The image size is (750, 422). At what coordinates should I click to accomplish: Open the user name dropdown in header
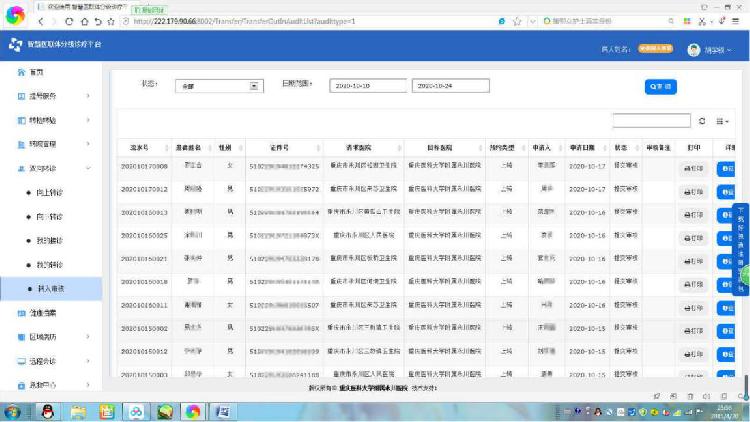[717, 50]
